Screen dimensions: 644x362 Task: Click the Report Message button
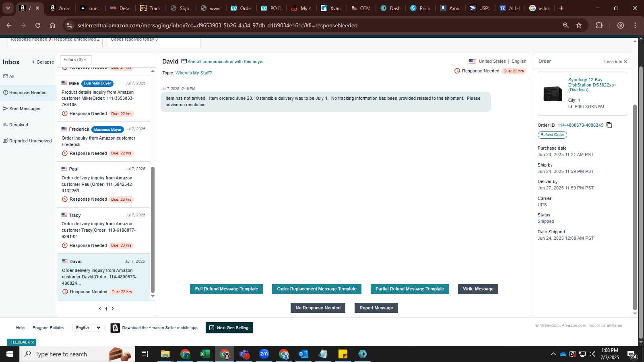point(376,308)
